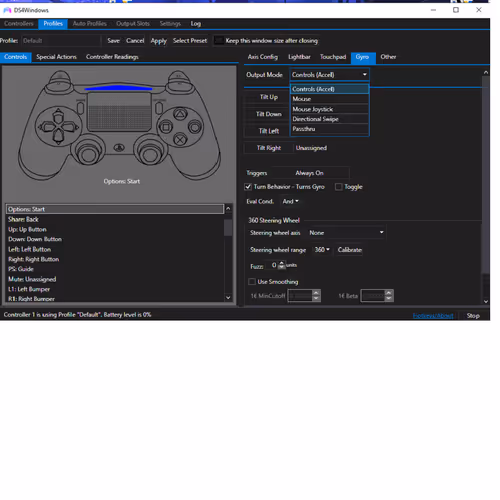Screen dimensions: 500x500
Task: Click the blue lightbar on controller image
Action: (118, 88)
